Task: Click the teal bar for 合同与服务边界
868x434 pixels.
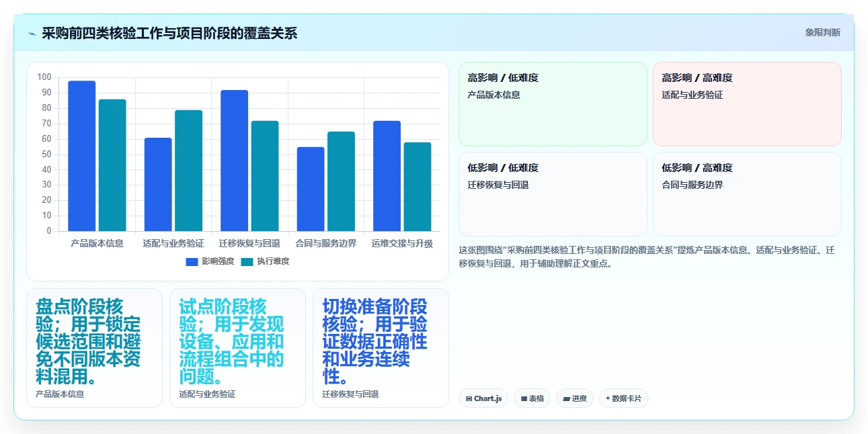Action: point(341,181)
